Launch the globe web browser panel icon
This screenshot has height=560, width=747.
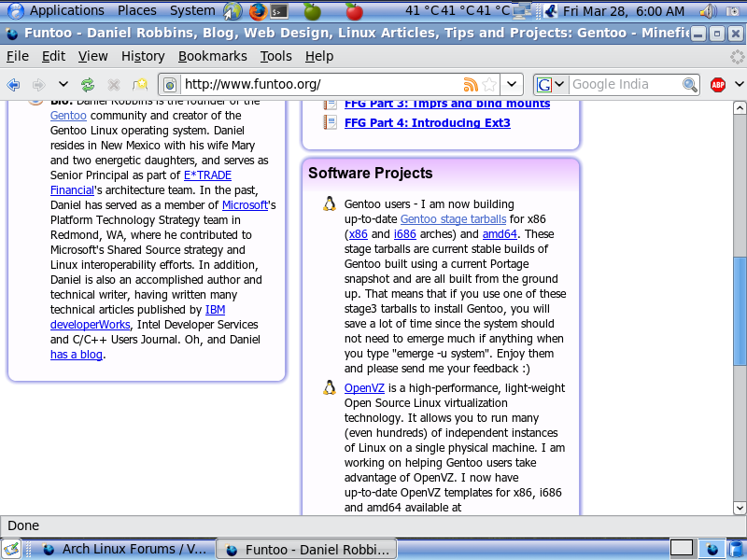point(233,11)
